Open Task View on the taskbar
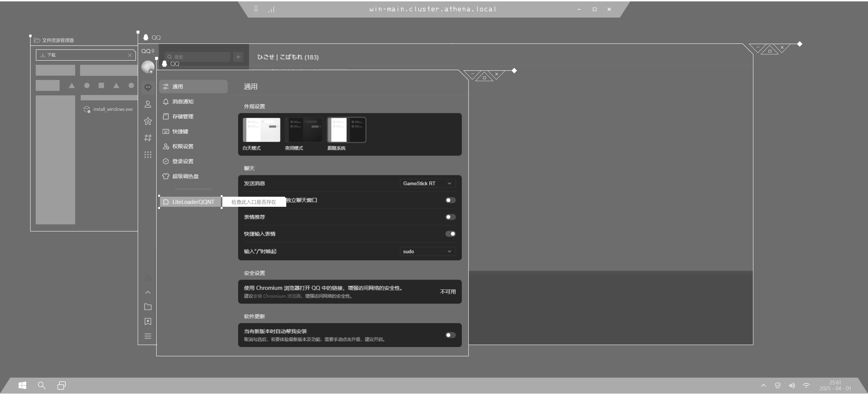 (61, 386)
